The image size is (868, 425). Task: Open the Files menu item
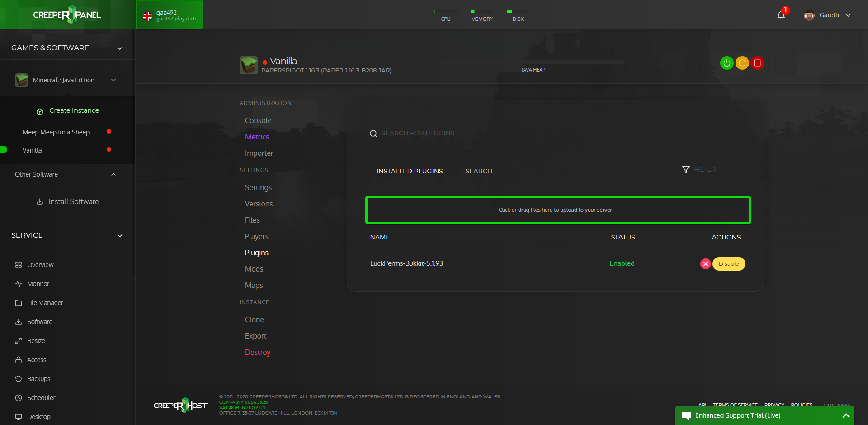[252, 220]
